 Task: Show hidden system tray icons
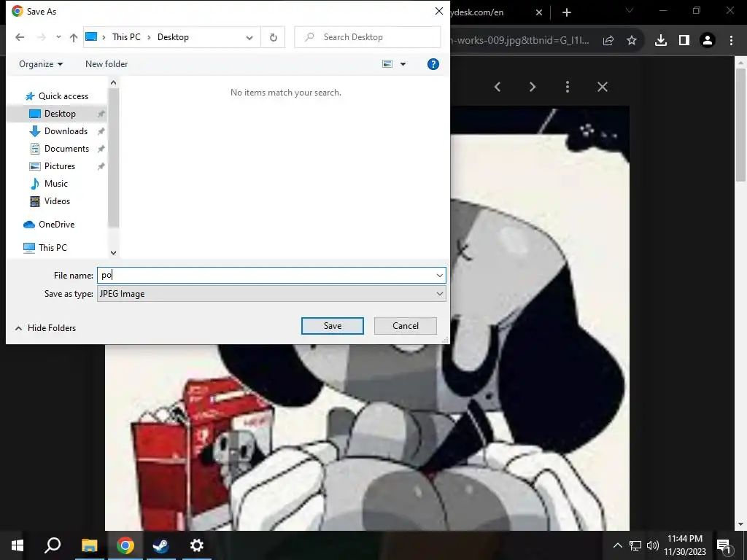coord(617,545)
